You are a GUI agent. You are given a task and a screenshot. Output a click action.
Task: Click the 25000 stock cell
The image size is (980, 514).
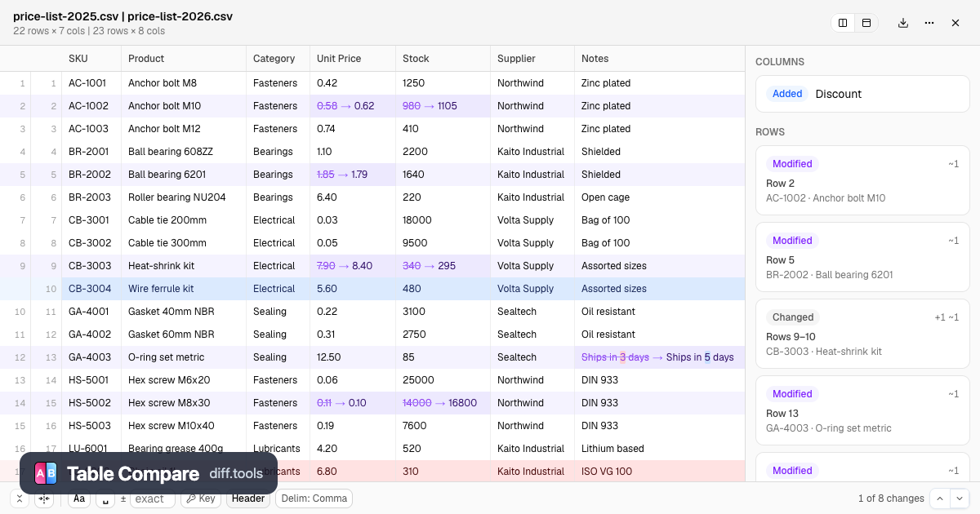coord(443,380)
